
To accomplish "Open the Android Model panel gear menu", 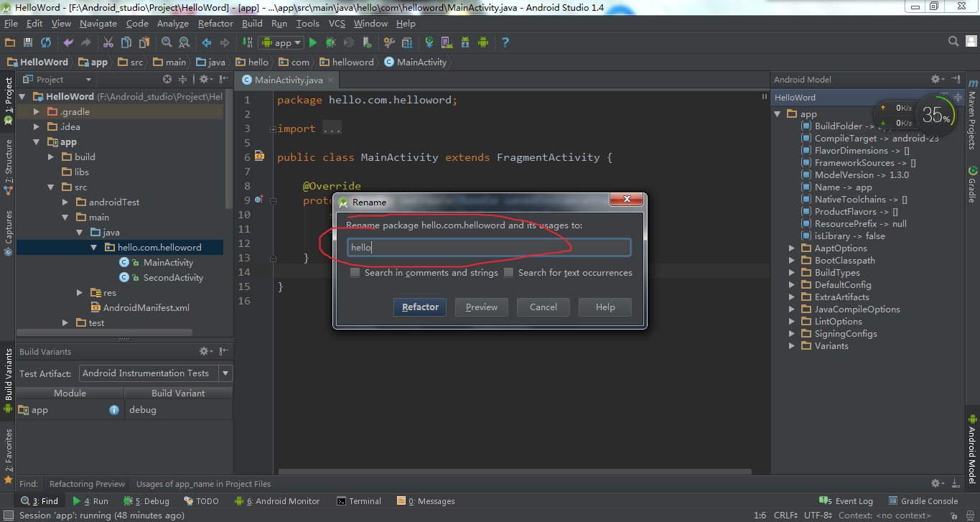I will point(938,79).
